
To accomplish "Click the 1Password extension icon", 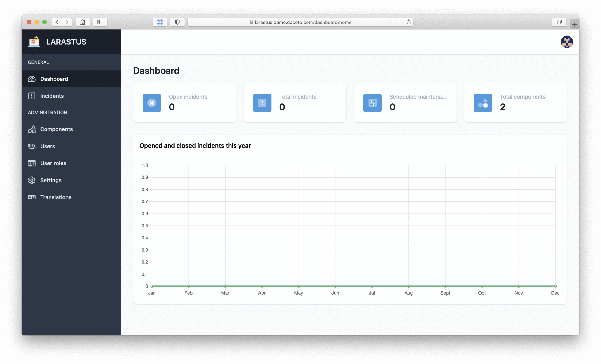I will (160, 22).
